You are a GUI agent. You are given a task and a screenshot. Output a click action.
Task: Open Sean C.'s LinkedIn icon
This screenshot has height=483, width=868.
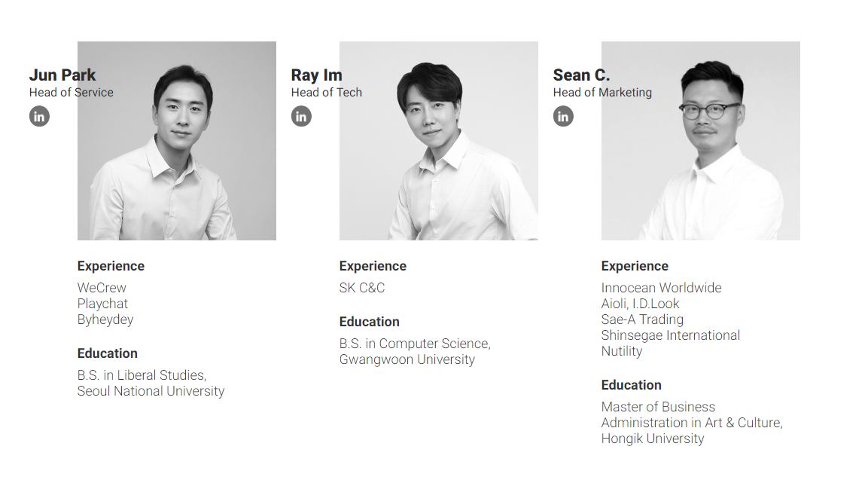[563, 116]
